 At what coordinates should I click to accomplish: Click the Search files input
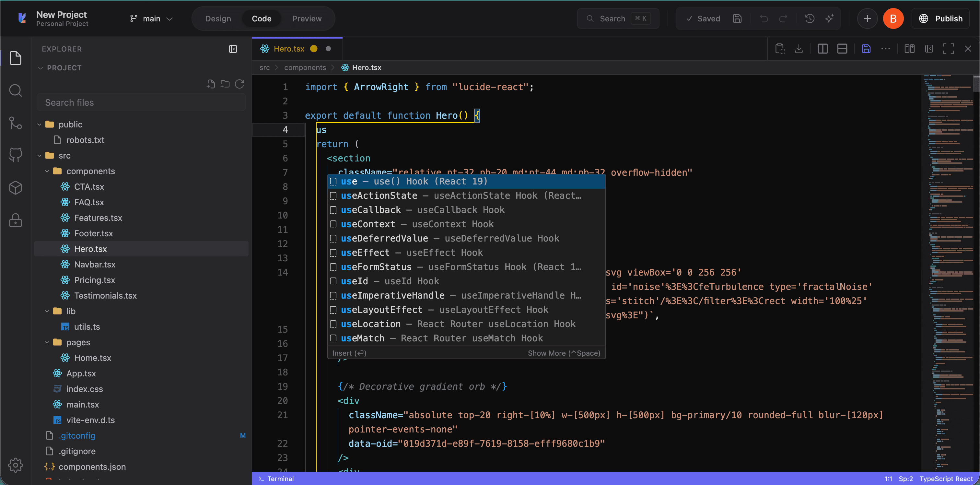[141, 102]
